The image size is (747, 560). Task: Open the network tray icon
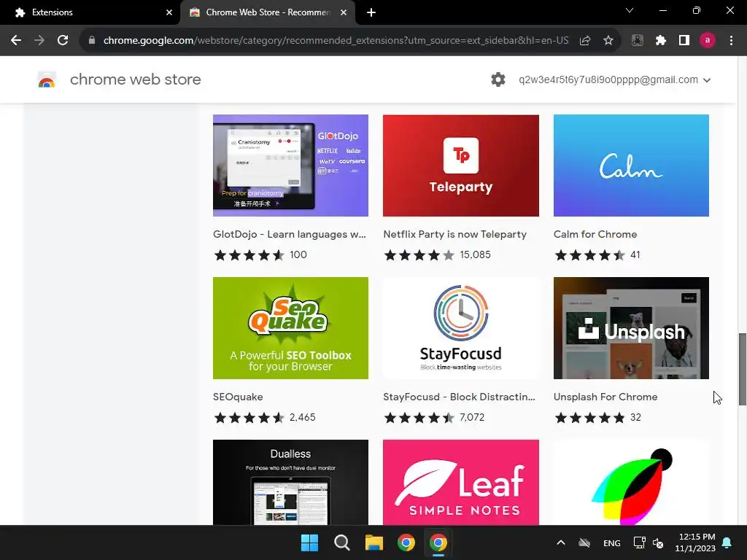point(639,542)
